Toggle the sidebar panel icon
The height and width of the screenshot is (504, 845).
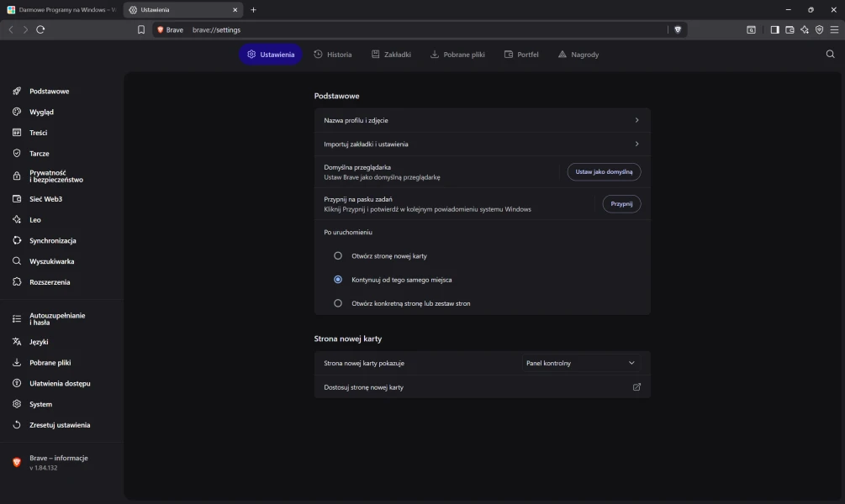[x=774, y=29]
